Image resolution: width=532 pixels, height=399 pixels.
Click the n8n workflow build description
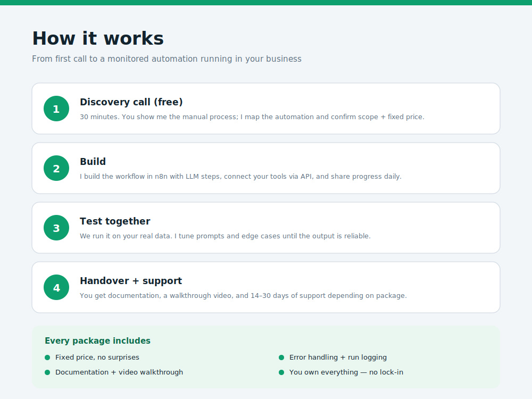pos(240,177)
